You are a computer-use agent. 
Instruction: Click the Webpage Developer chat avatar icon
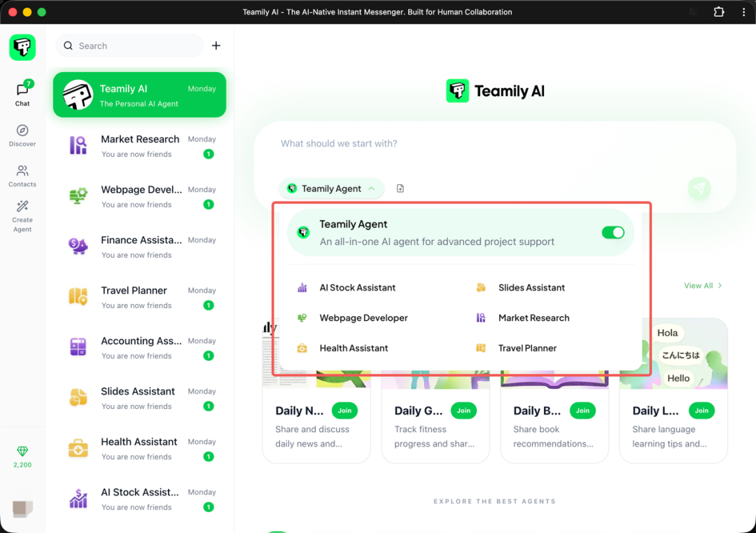78,196
